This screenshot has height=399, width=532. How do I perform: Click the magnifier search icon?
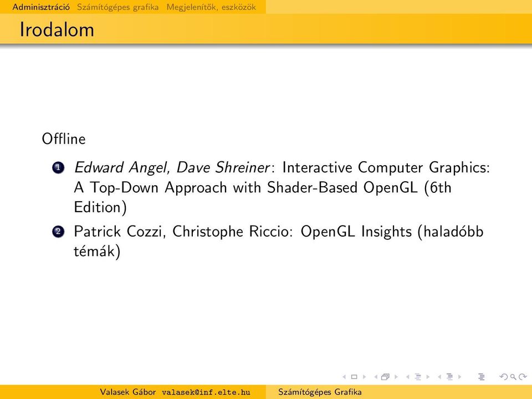[x=513, y=377]
